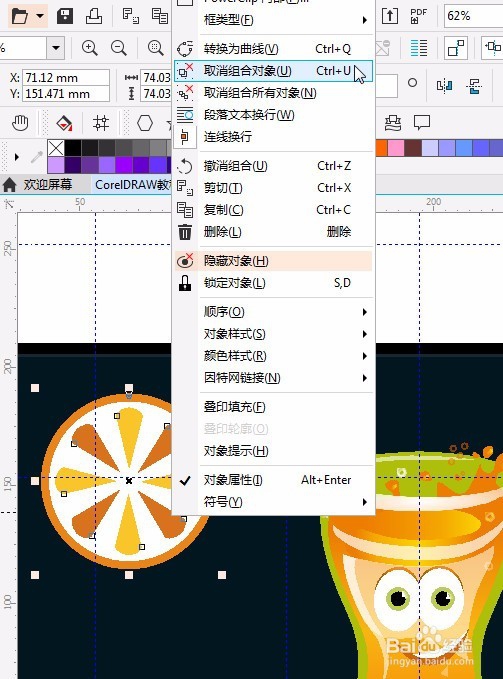Expand the Open folder dropdown arrow

tap(40, 16)
